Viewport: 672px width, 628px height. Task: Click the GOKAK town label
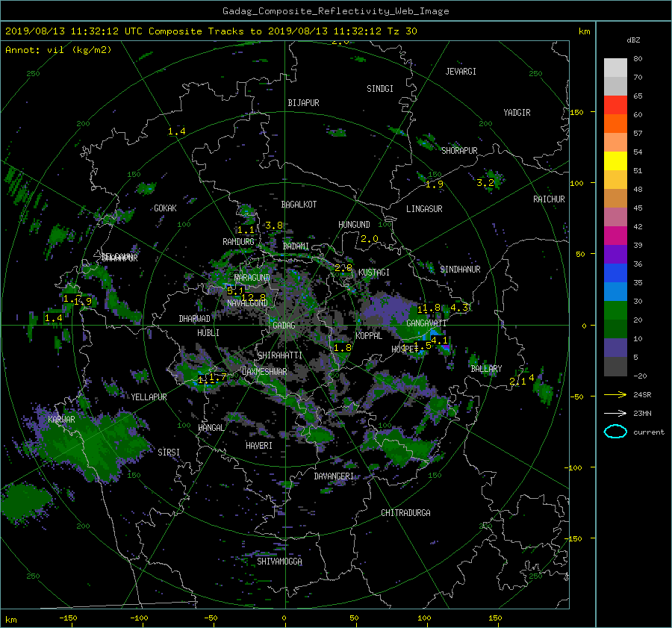click(166, 208)
